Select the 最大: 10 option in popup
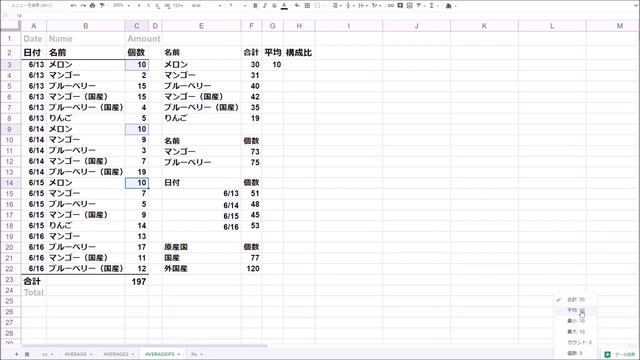The height and width of the screenshot is (360, 640). tap(576, 332)
